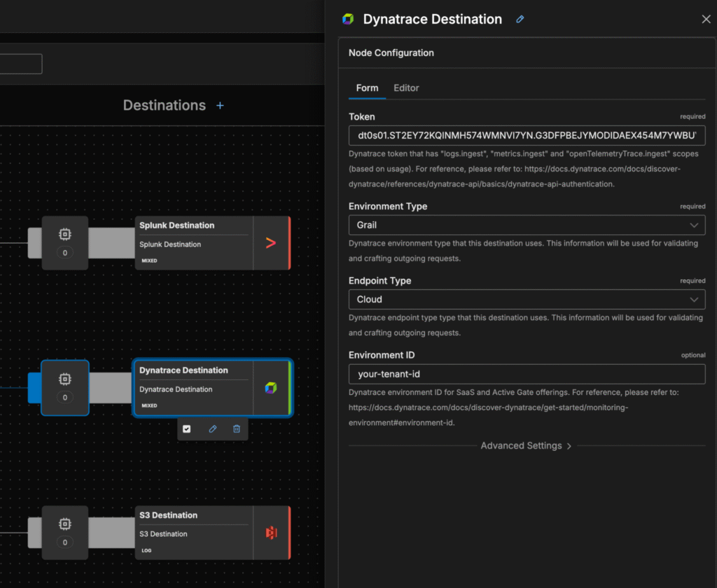Click the Token input field
Image resolution: width=717 pixels, height=588 pixels.
point(527,135)
